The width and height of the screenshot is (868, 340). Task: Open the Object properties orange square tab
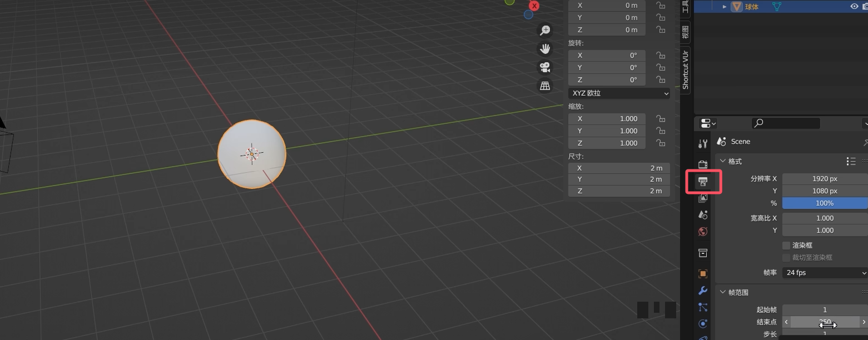703,274
